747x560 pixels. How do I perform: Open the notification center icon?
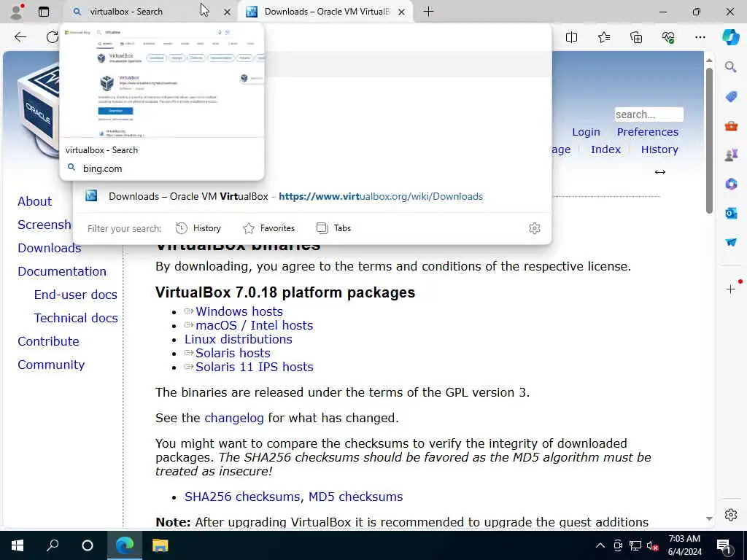(724, 547)
